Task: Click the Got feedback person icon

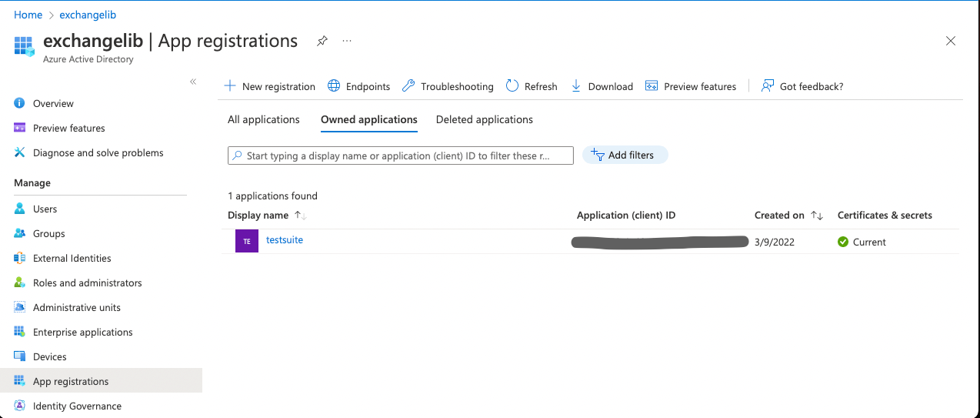Action: pyautogui.click(x=767, y=86)
